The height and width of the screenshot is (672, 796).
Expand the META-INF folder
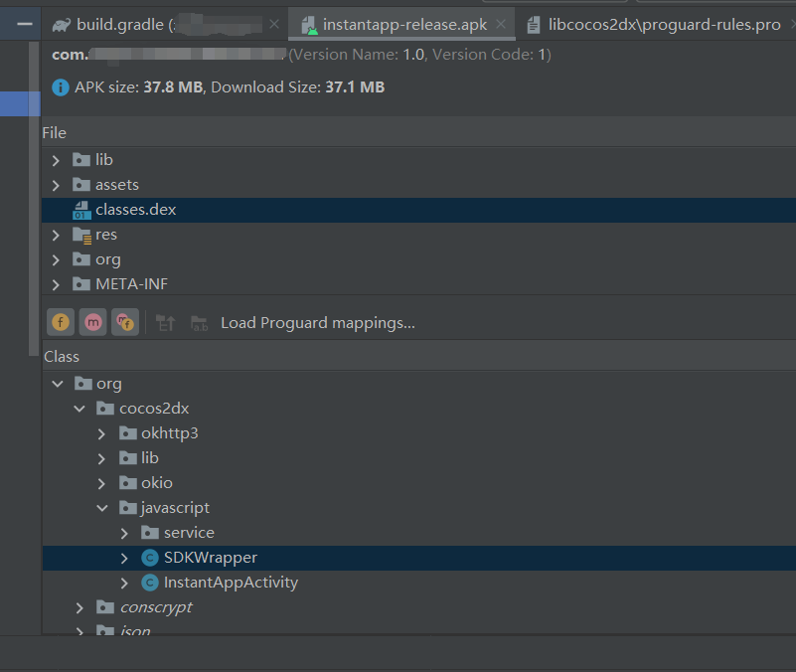56,284
